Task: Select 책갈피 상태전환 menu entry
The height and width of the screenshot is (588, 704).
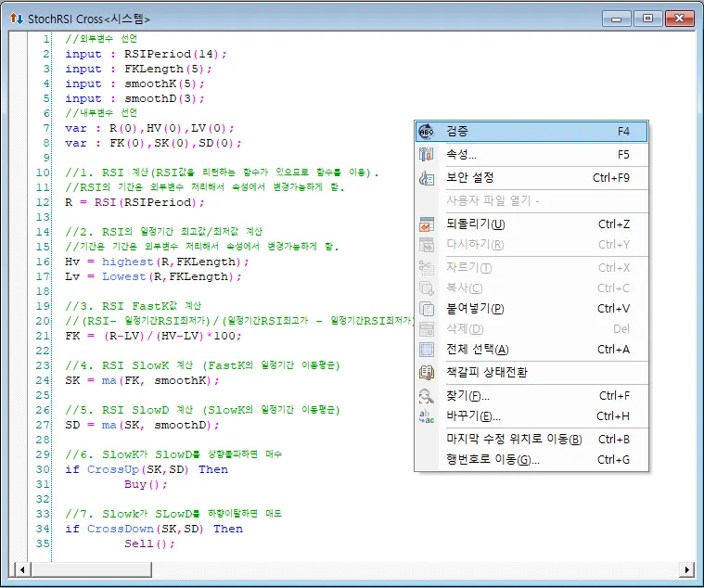Action: point(531,373)
